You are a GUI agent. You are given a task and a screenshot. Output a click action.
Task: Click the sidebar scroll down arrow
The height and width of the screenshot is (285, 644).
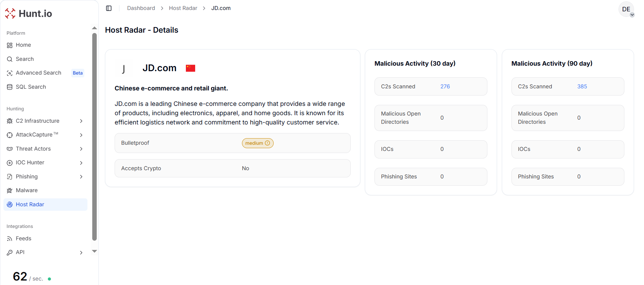point(94,251)
